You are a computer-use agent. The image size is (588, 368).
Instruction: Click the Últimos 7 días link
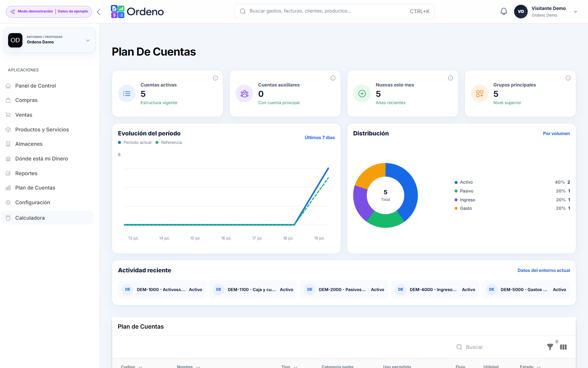click(319, 138)
